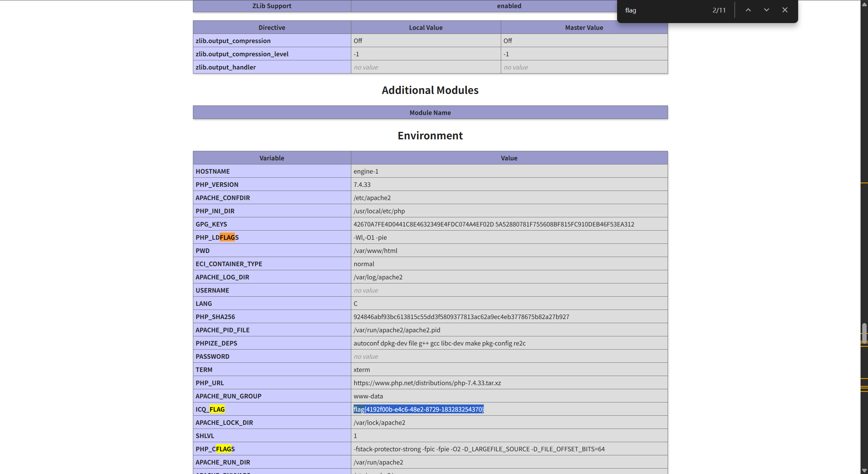Click the Environment section heading
The height and width of the screenshot is (474, 868).
[430, 136]
